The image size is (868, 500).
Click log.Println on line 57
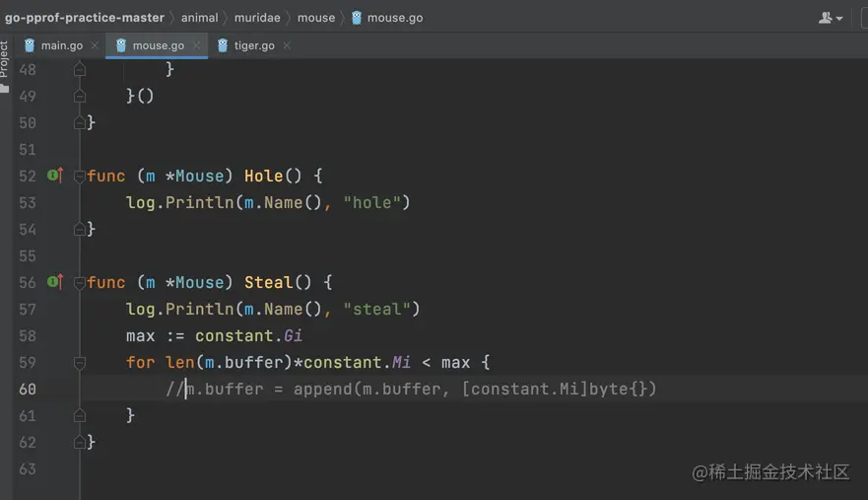pos(180,309)
